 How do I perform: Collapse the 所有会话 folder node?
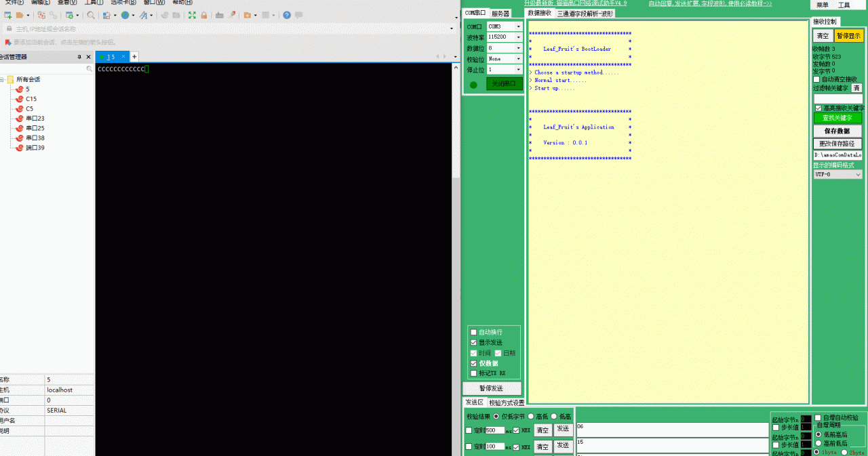(x=2, y=79)
